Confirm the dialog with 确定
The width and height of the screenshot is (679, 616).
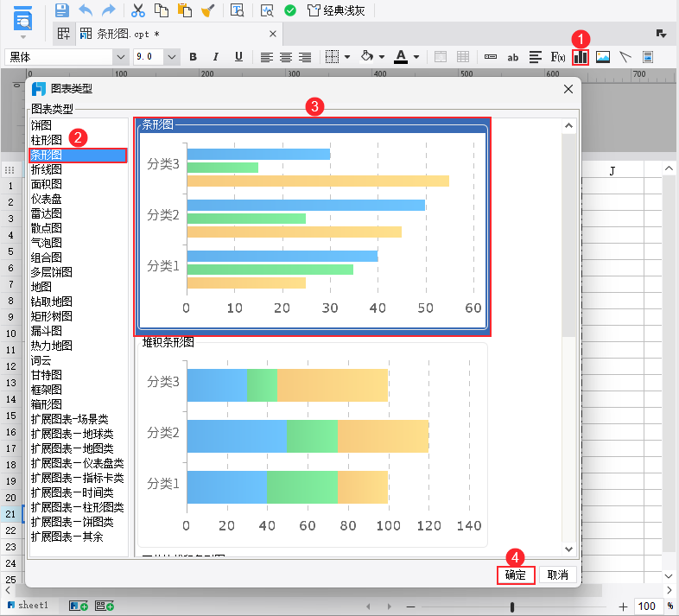pos(516,575)
